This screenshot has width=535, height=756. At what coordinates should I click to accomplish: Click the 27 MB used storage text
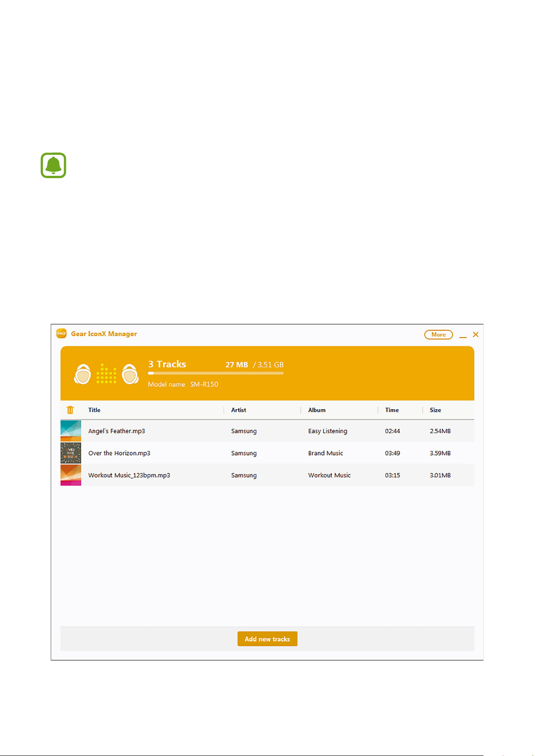tap(237, 365)
